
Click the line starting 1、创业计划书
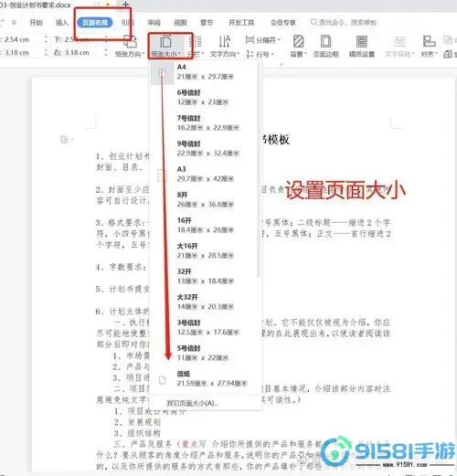122,156
